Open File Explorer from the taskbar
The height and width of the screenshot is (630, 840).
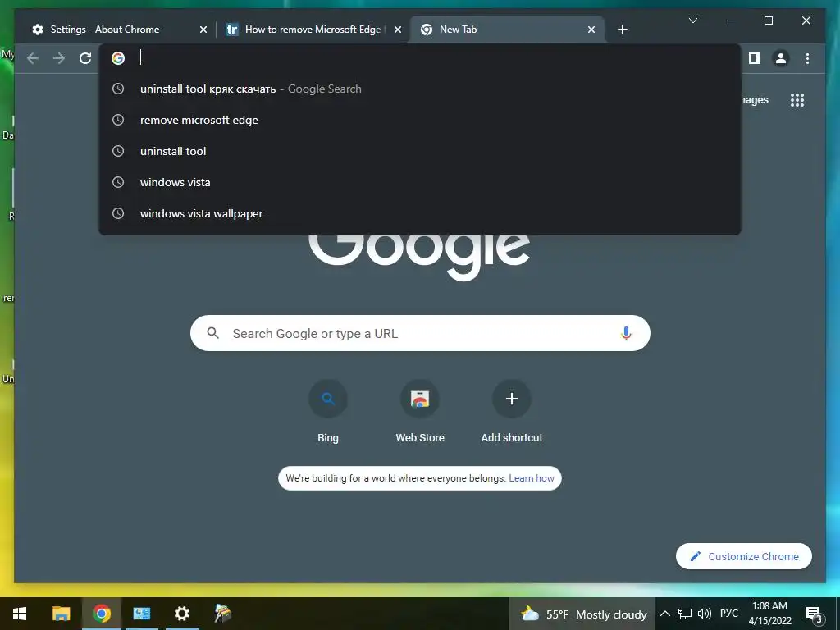pos(61,614)
